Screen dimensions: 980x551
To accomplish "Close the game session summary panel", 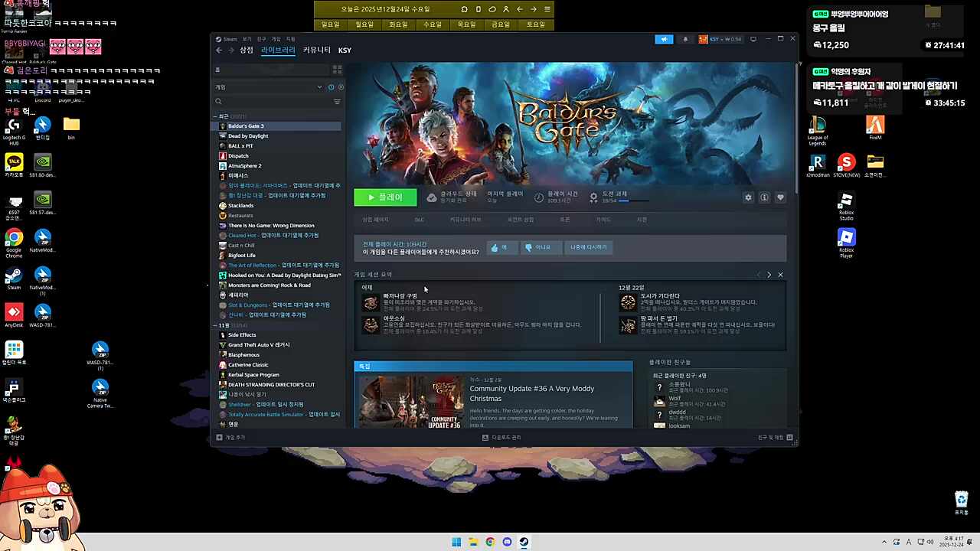I will pos(780,275).
